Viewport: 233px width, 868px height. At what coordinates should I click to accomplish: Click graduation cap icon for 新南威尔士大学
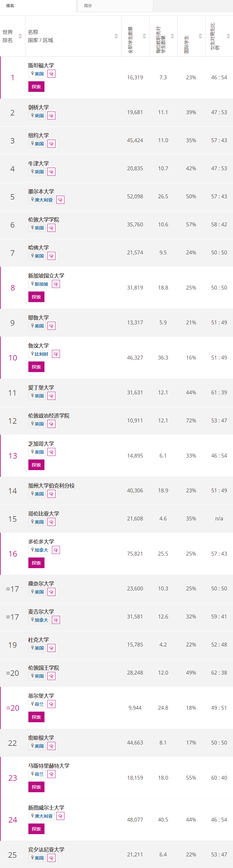point(60,816)
